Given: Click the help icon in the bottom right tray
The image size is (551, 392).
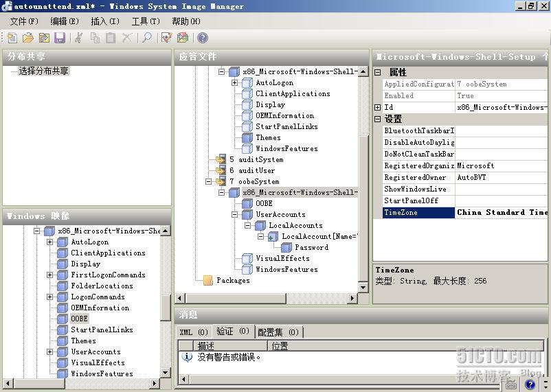Looking at the screenshot, I should [530, 384].
